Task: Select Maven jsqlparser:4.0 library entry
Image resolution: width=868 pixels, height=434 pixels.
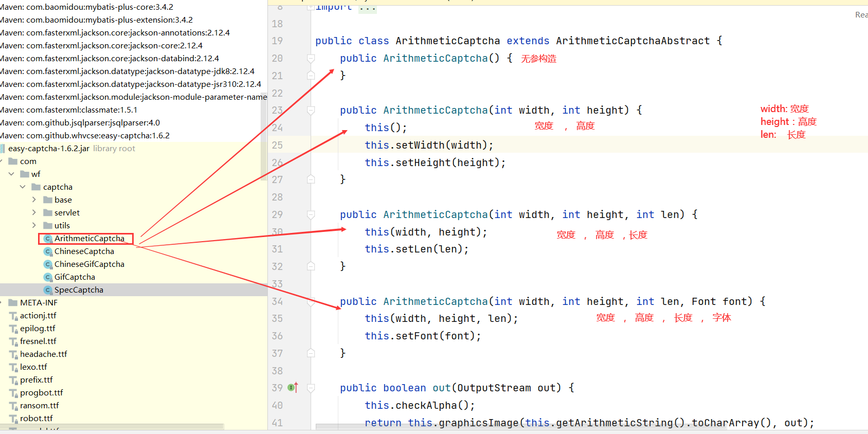Action: tap(80, 123)
